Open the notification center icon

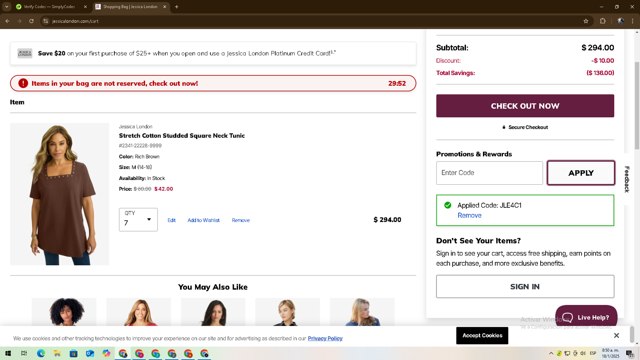point(630,353)
